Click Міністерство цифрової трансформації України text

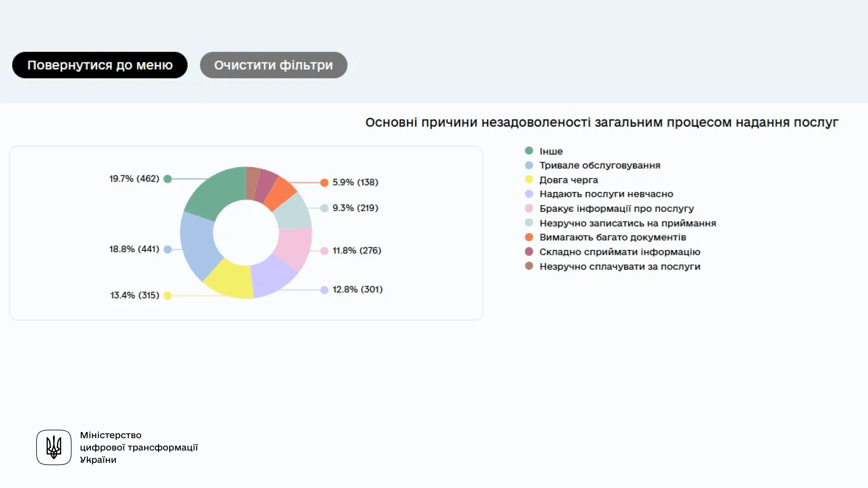[x=139, y=447]
